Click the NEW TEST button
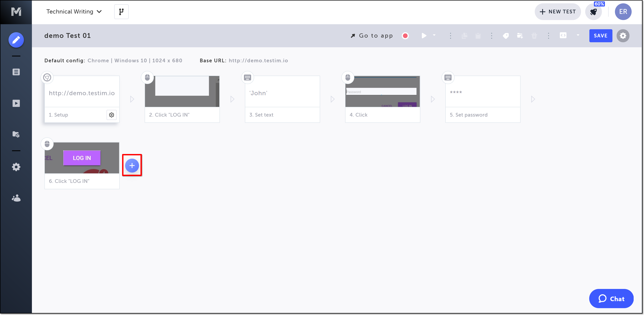644x315 pixels. pos(557,12)
